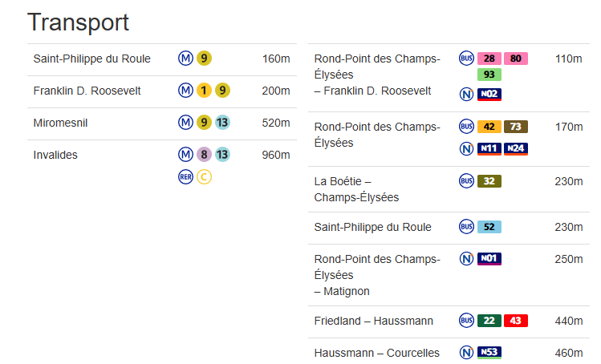Select the RER C line badge
This screenshot has height=364, width=601.
[x=204, y=177]
